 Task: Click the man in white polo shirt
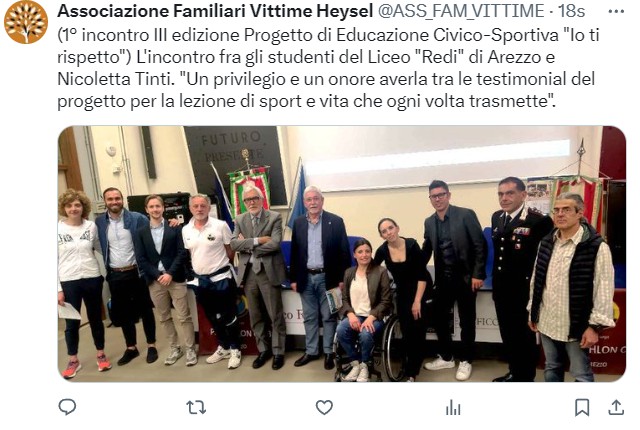[x=210, y=277]
